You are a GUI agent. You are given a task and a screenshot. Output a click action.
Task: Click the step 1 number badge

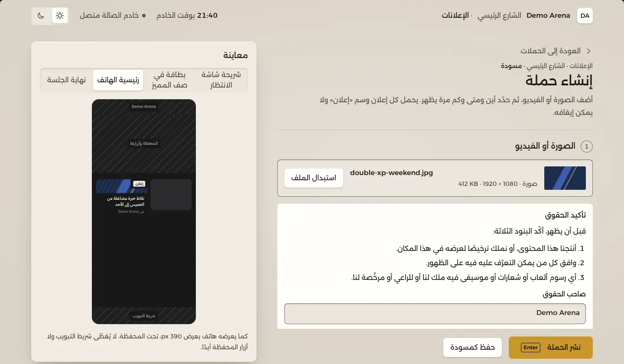pyautogui.click(x=587, y=146)
